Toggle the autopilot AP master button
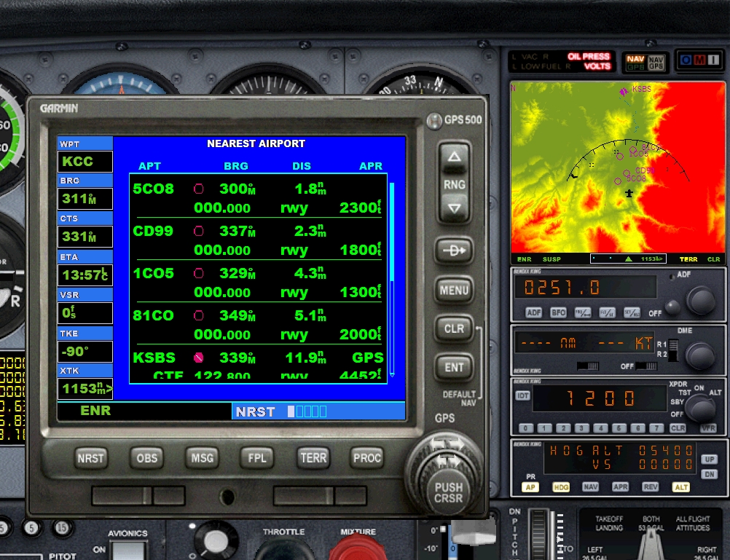The width and height of the screenshot is (730, 560). 530,487
